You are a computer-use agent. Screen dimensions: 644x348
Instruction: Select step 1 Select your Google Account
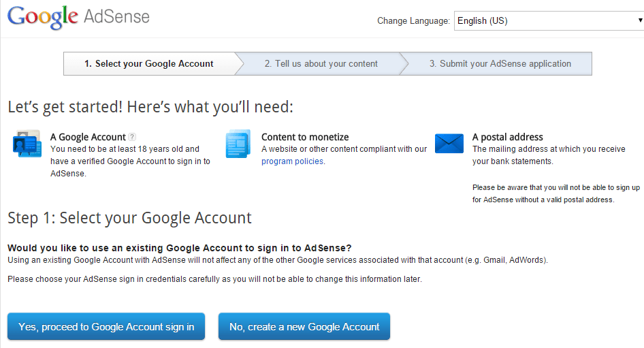149,64
